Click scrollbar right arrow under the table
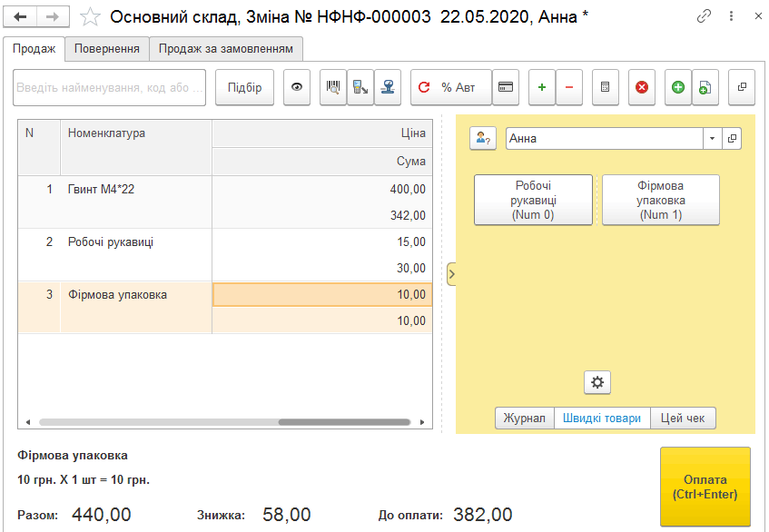Screen dimensions: 769x532 (422, 422)
